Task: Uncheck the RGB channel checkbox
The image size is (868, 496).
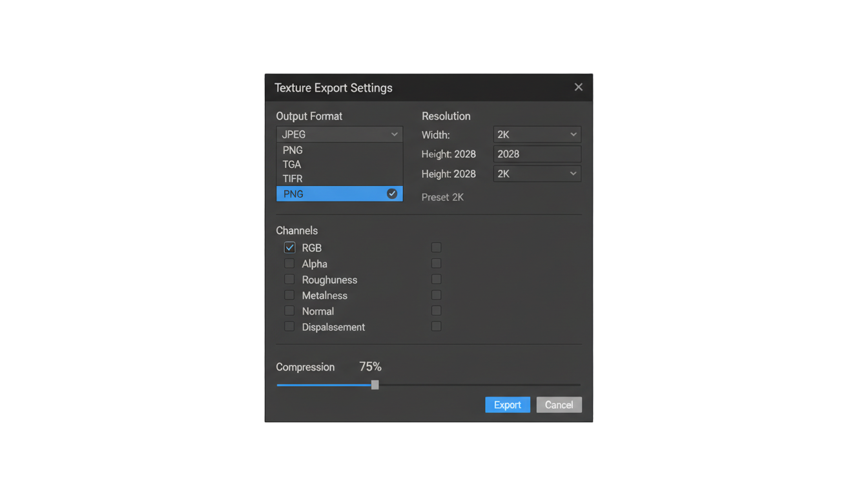Action: [289, 247]
